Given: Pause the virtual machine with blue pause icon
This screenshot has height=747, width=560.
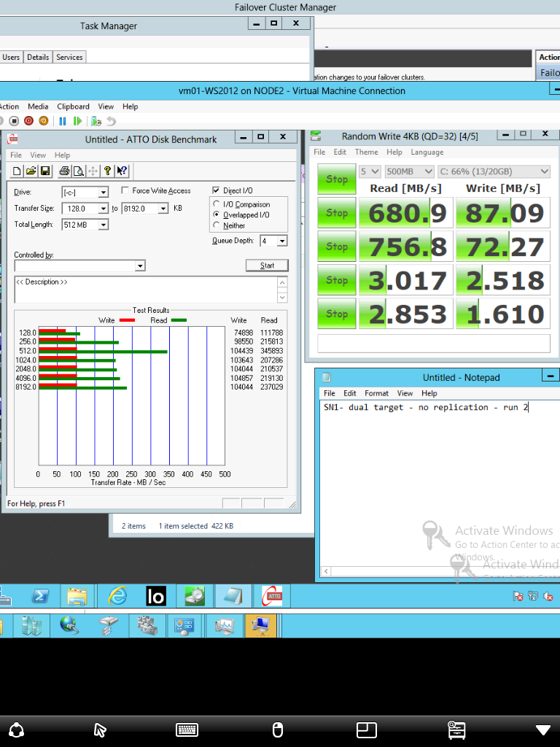Looking at the screenshot, I should (x=63, y=121).
